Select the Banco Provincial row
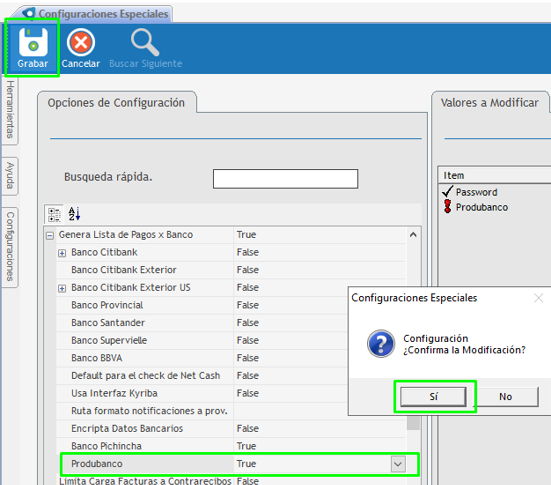The image size is (551, 485). [x=107, y=305]
